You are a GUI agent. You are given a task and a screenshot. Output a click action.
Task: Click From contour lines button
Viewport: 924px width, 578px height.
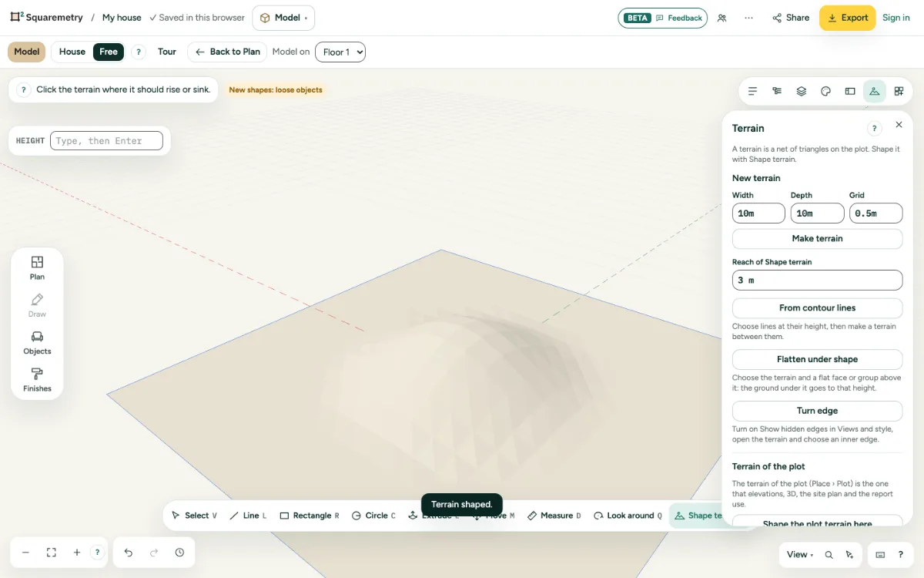pos(817,308)
